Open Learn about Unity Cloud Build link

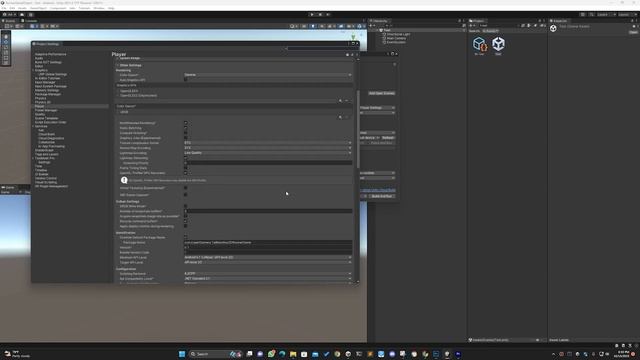378,190
